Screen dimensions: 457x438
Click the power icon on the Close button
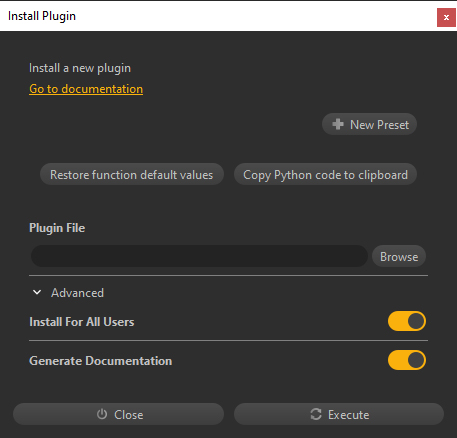coord(102,414)
